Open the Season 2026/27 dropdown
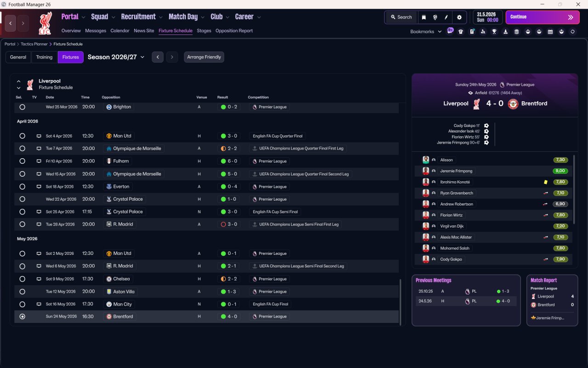588x368 pixels. pos(116,57)
